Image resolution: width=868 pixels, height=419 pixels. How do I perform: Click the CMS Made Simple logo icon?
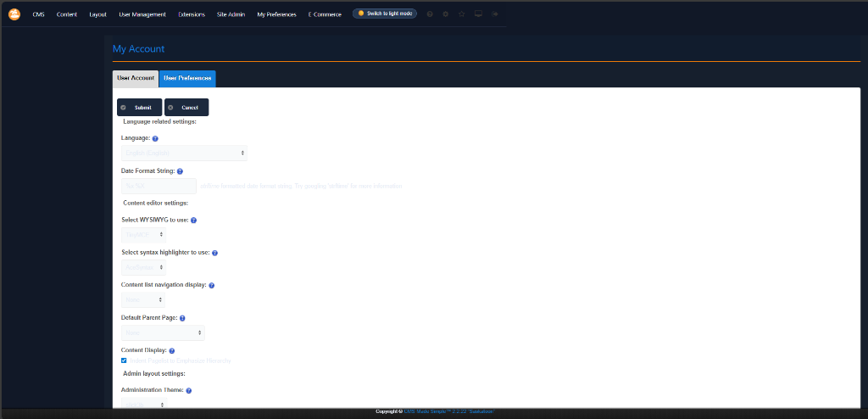point(14,14)
